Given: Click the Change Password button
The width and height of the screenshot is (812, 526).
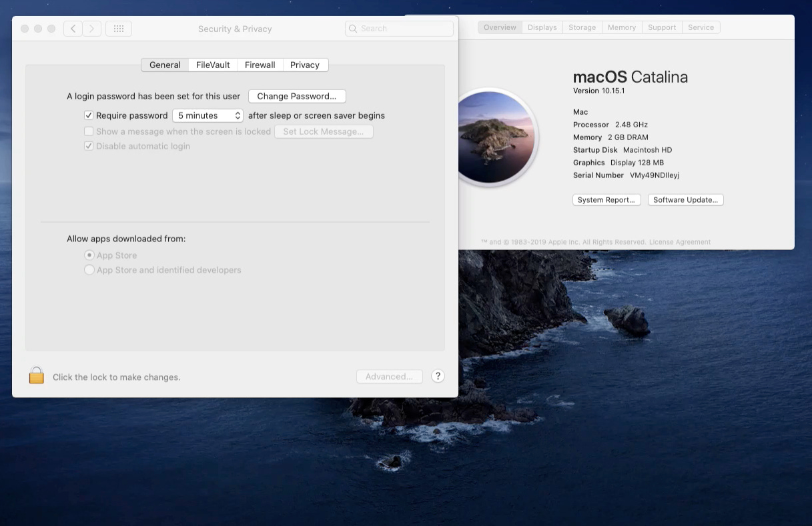Looking at the screenshot, I should [297, 96].
